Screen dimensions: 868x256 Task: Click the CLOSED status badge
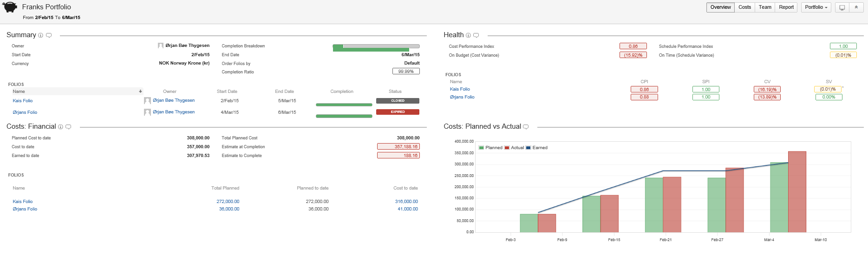[398, 101]
